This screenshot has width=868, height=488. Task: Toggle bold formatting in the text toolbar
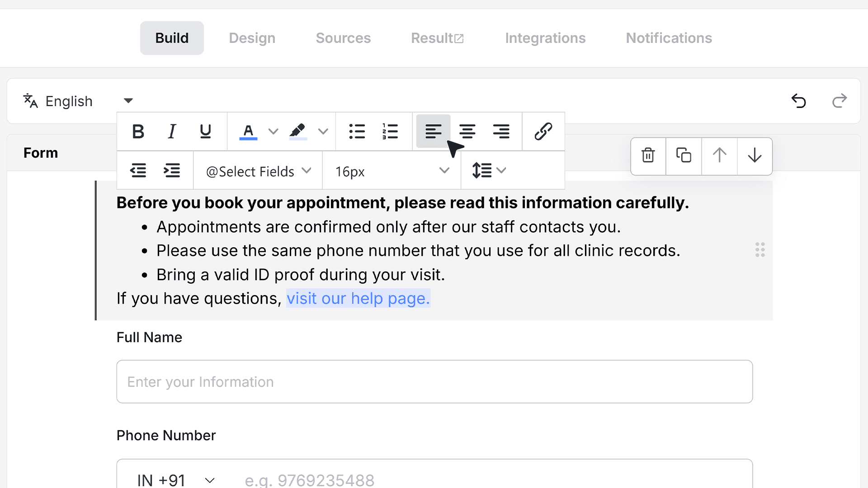(138, 131)
